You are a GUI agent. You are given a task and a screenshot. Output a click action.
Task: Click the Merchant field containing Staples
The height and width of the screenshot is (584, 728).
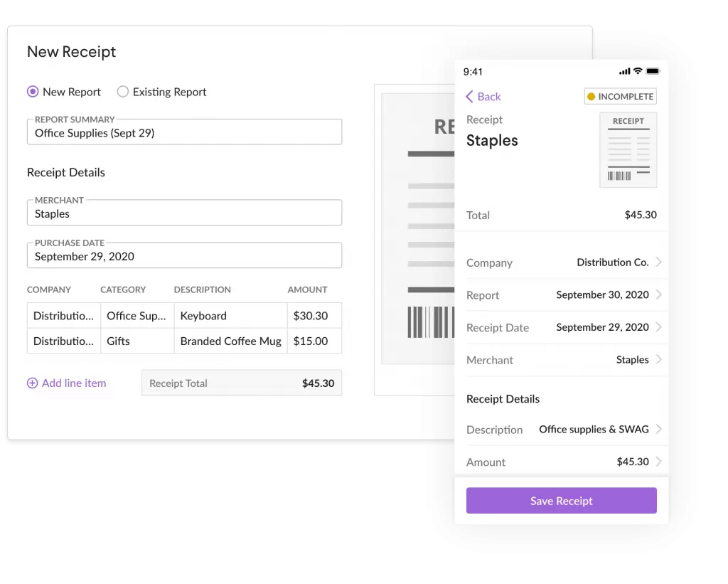(x=184, y=213)
